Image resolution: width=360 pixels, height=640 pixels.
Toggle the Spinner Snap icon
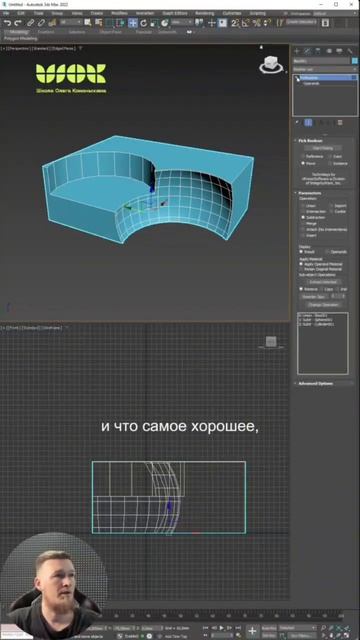coord(266,23)
